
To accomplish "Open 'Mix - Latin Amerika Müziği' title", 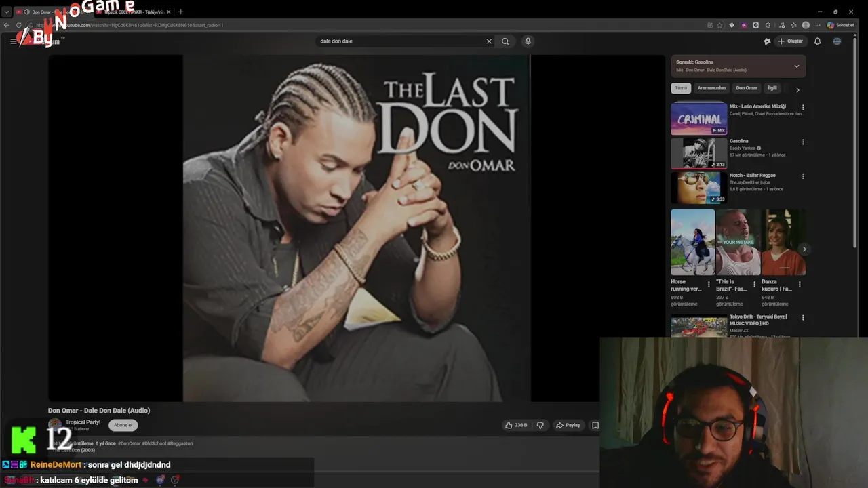I will tap(757, 106).
